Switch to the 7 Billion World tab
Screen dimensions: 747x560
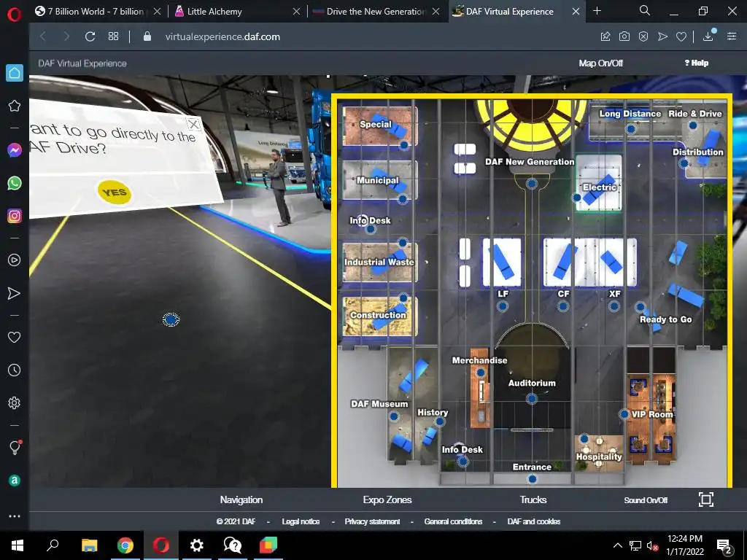(x=97, y=12)
